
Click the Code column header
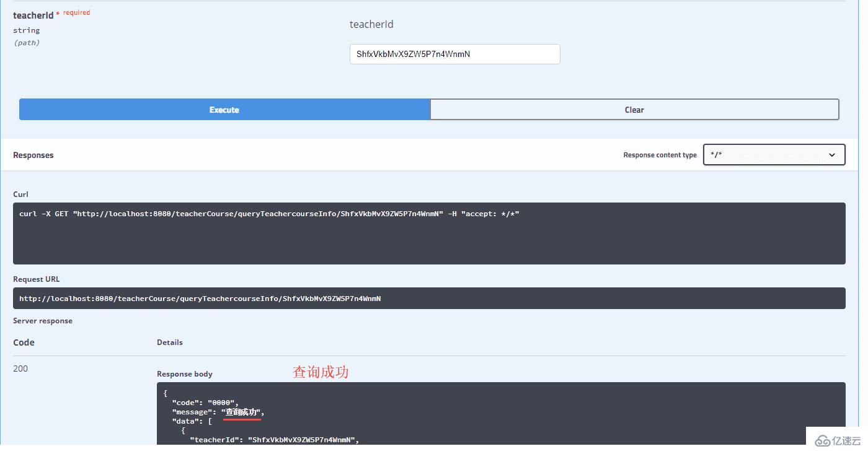[x=24, y=343]
